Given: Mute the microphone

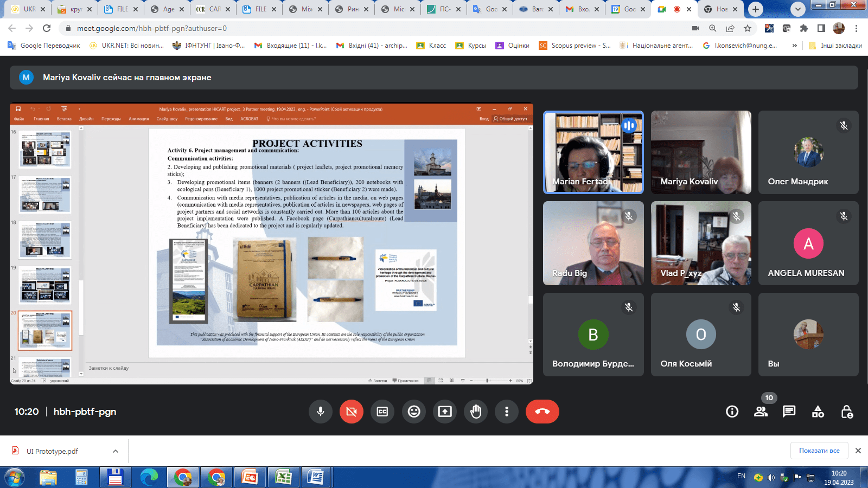Looking at the screenshot, I should [x=321, y=412].
